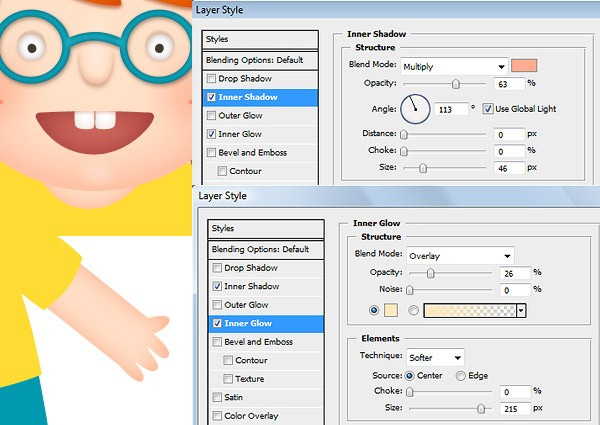
Task: Open Inner Shadow Blend Mode dropdown showing Multiply
Action: pyautogui.click(x=454, y=67)
